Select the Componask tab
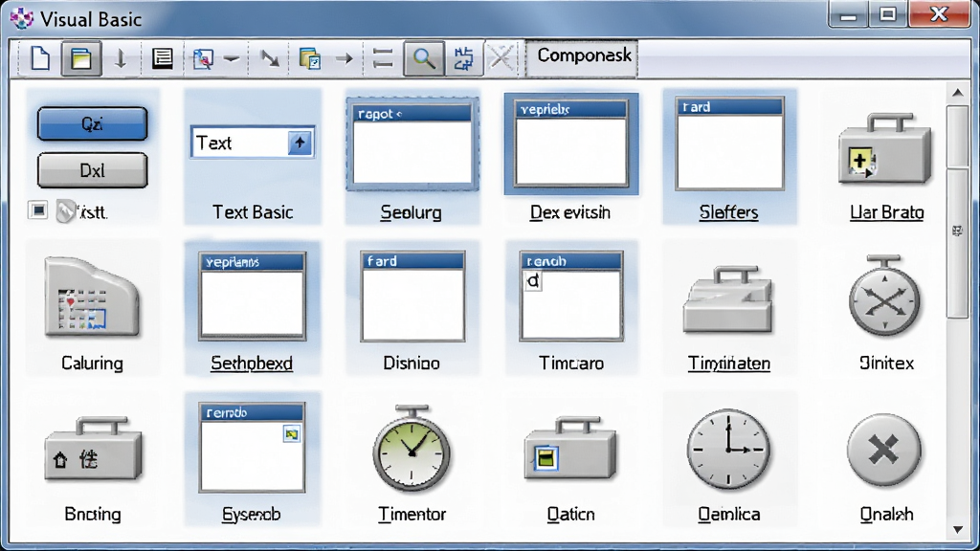980x551 pixels. coord(583,57)
